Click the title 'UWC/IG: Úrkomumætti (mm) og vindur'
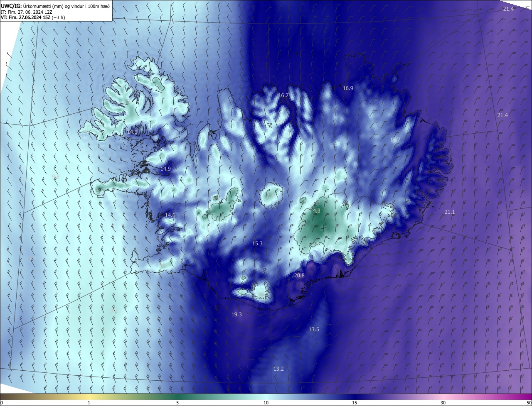 pos(55,5)
